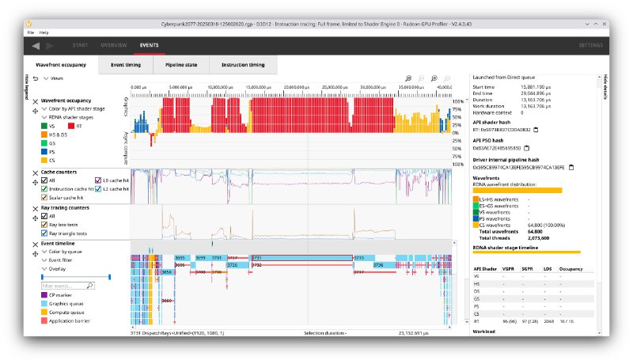
Task: Open the RDNA shader stages dropdown
Action: coord(67,117)
